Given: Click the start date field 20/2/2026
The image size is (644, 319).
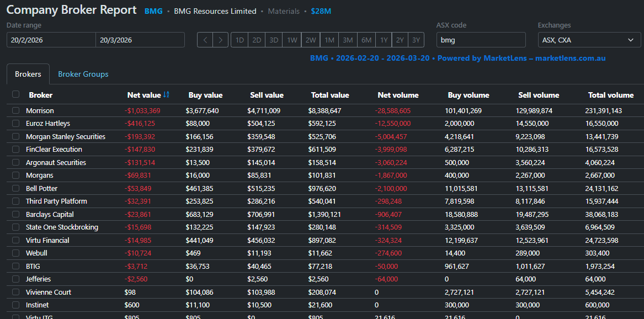Looking at the screenshot, I should tap(51, 40).
